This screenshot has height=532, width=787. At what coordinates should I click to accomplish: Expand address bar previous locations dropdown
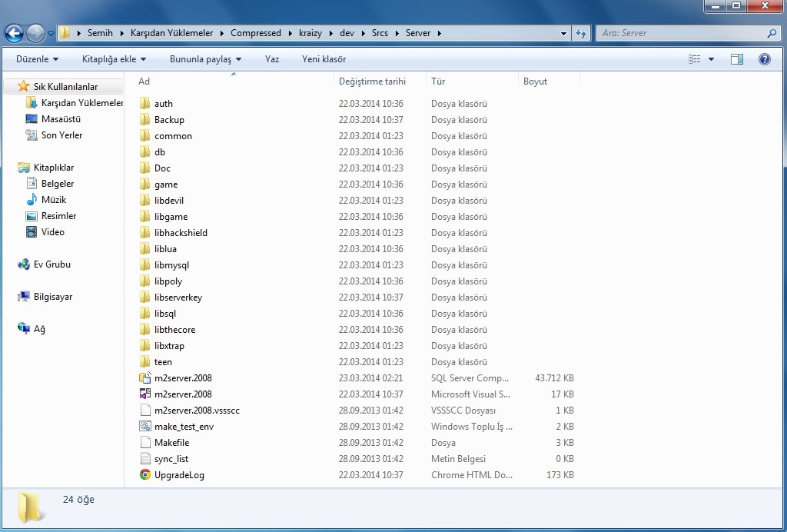[x=563, y=34]
